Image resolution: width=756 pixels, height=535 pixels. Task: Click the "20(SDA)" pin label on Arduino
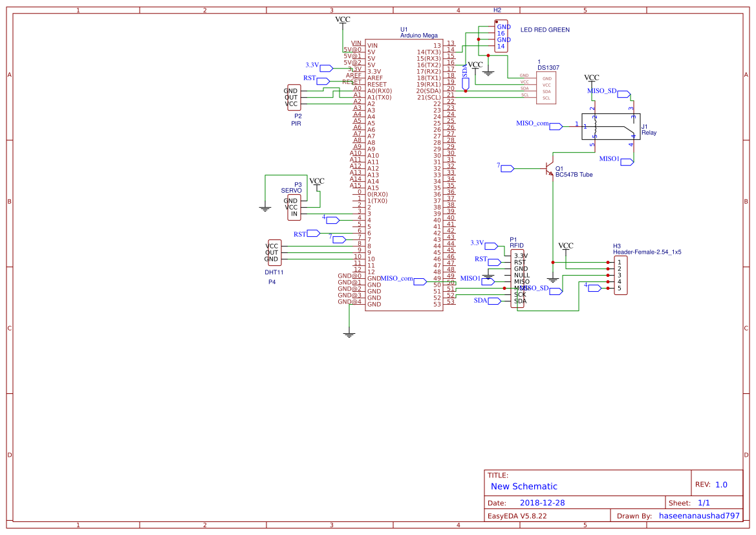tap(429, 91)
